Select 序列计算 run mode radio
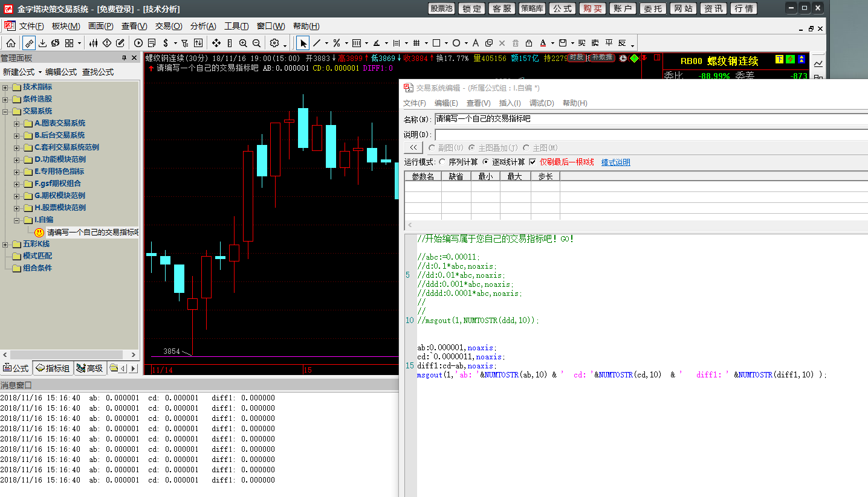 click(x=443, y=162)
